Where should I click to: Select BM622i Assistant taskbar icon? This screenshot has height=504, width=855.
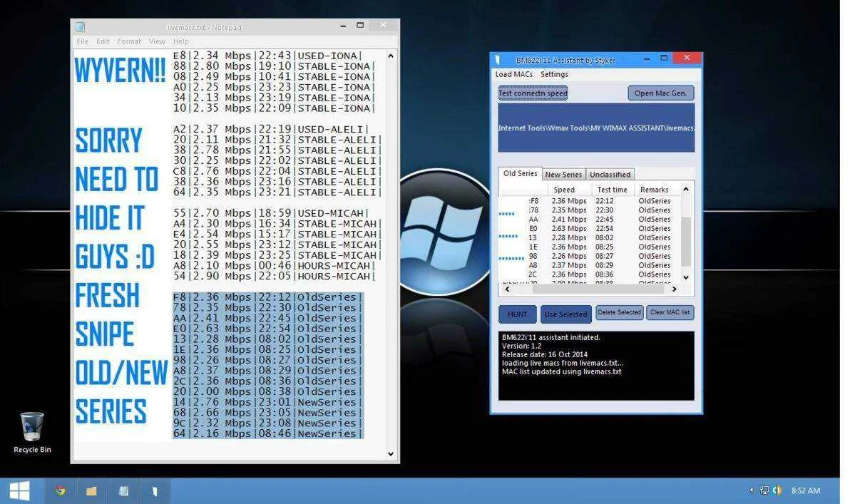click(155, 491)
